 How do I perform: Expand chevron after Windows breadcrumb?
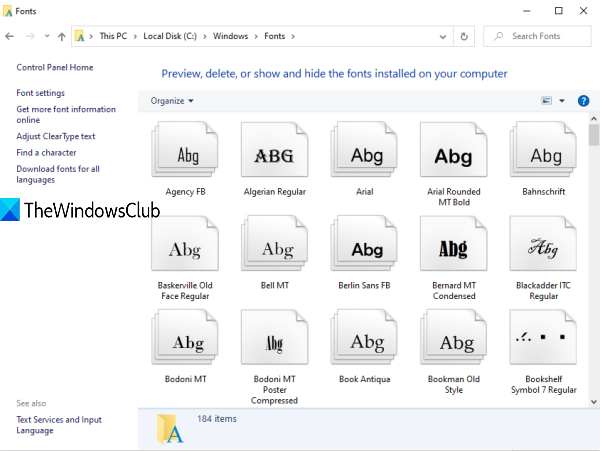(256, 36)
